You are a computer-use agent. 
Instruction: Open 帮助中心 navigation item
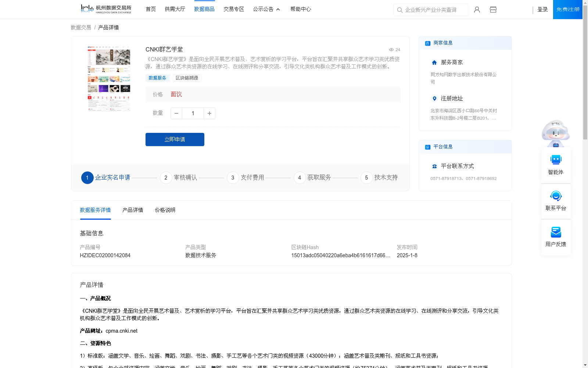coord(301,9)
